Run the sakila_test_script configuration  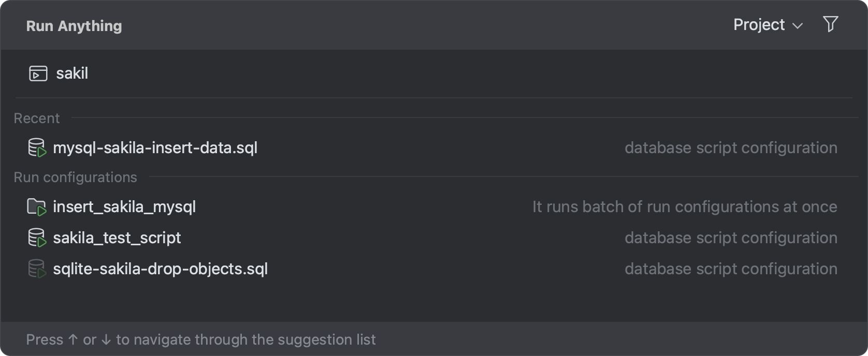click(x=117, y=238)
